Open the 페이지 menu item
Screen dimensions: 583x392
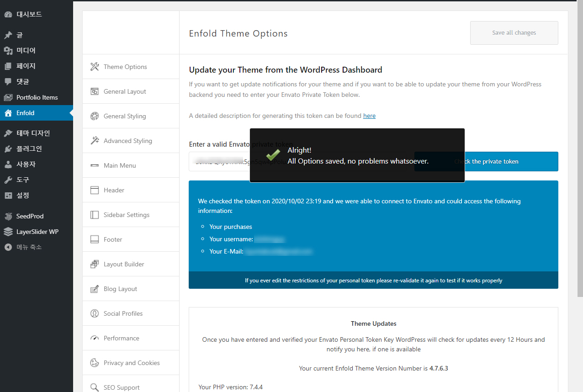[37, 66]
